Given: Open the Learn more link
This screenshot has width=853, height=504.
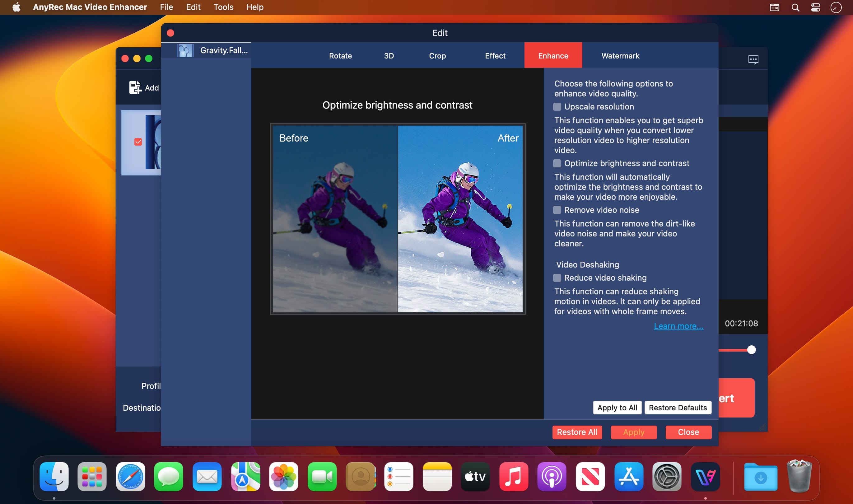Looking at the screenshot, I should (678, 326).
